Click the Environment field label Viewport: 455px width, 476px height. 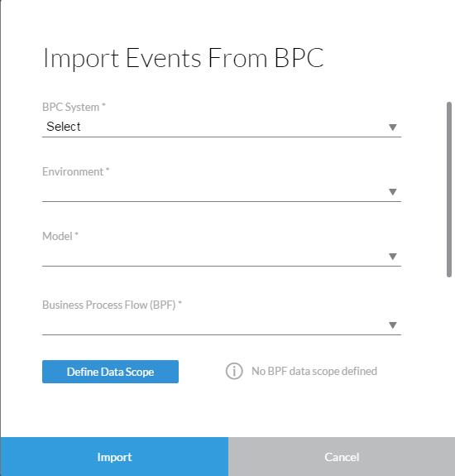coord(75,171)
